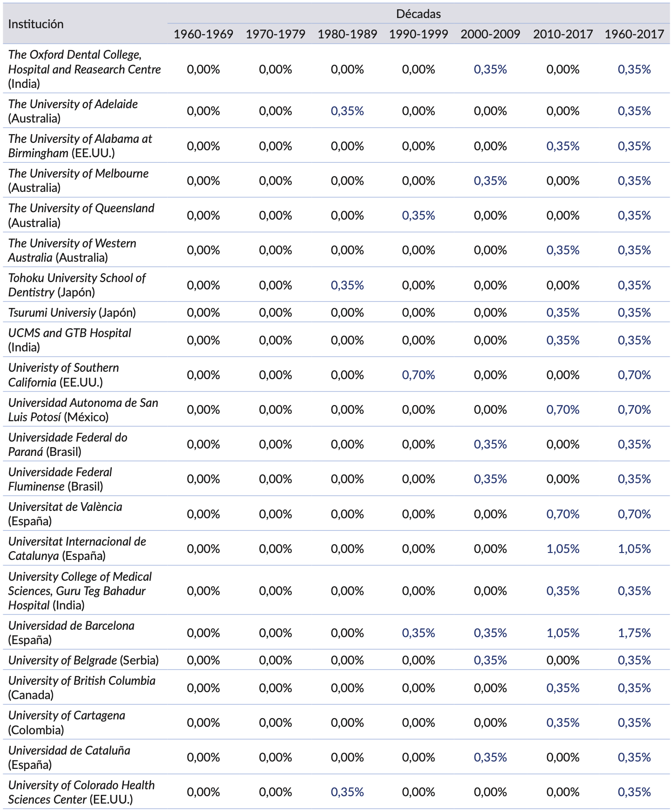Select The University of Queensland name

(x=81, y=215)
